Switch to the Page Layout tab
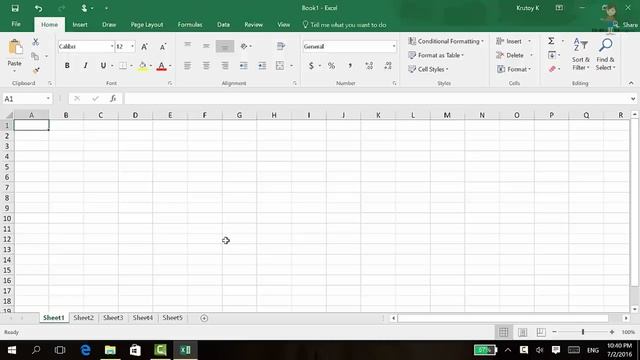 point(147,25)
